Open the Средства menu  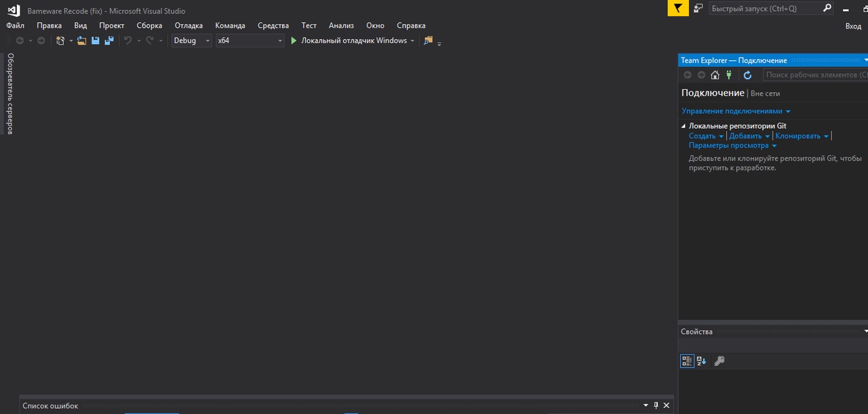coord(273,26)
